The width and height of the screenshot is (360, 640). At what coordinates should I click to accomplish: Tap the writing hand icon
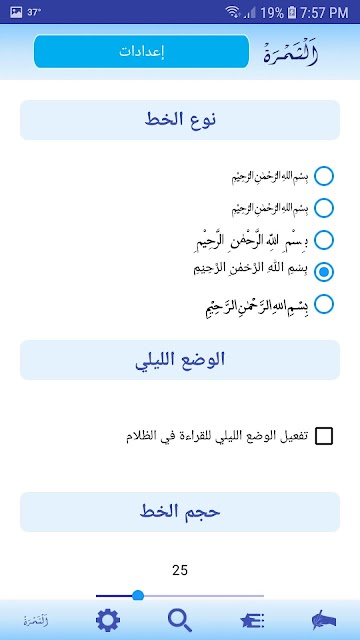coord(324,620)
